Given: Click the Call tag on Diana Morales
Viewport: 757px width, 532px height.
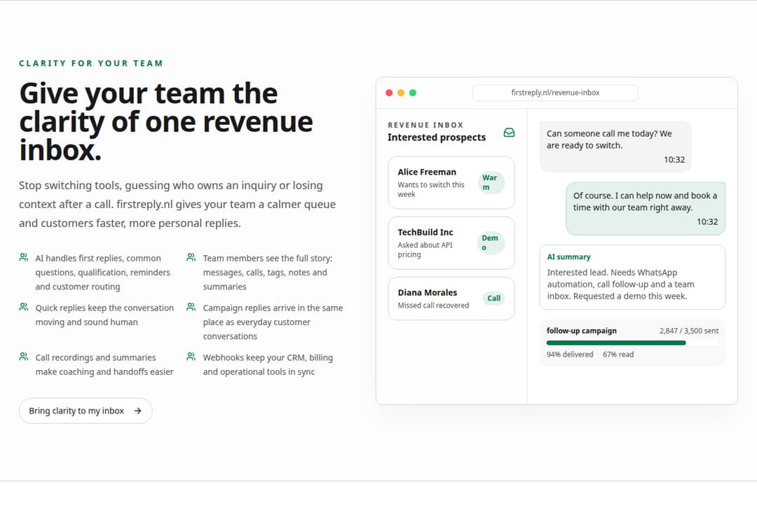Looking at the screenshot, I should pyautogui.click(x=494, y=299).
